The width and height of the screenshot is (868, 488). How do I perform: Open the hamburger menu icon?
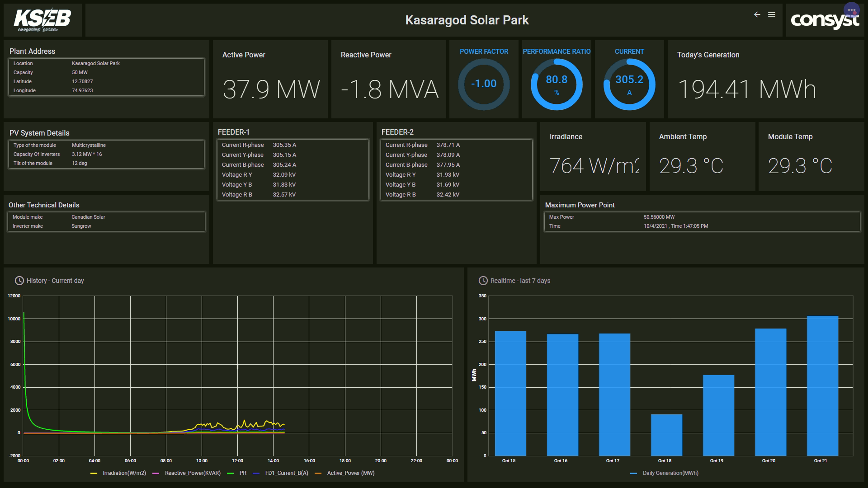(x=772, y=15)
